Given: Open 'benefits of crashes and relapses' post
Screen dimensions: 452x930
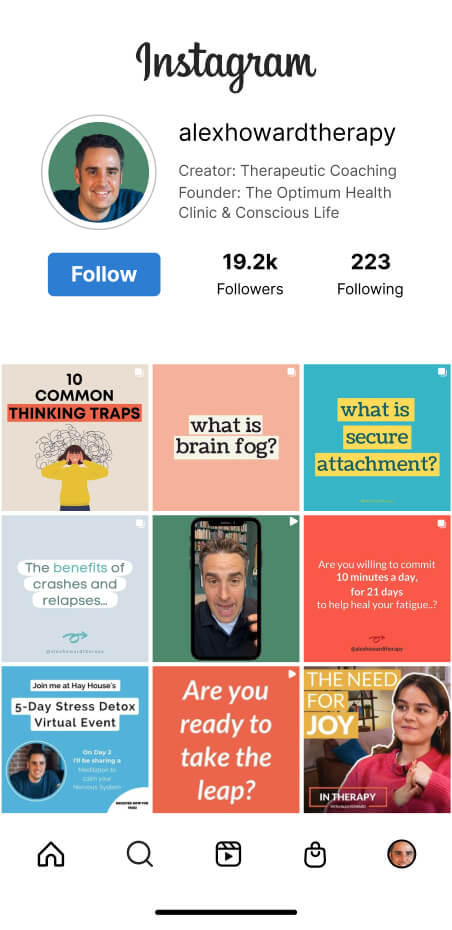Looking at the screenshot, I should point(75,588).
